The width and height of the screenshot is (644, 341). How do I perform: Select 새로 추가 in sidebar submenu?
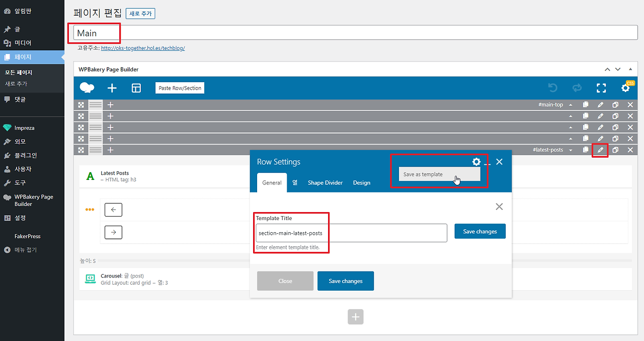(16, 84)
